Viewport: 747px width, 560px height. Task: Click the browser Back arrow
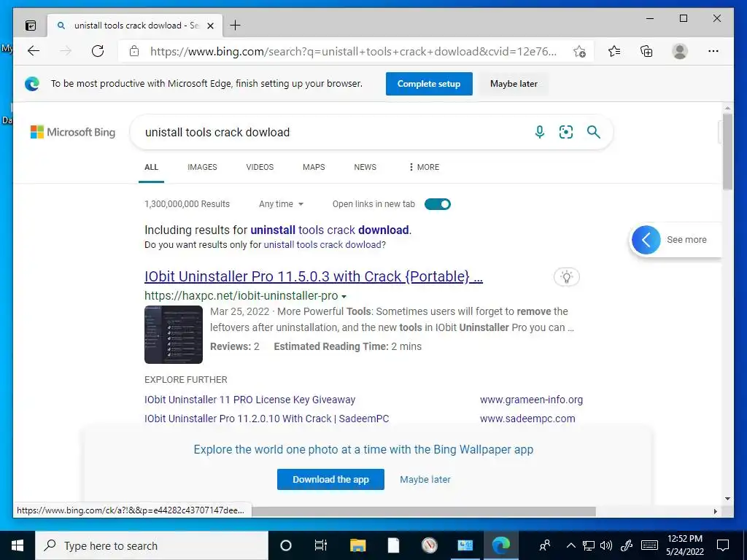34,51
